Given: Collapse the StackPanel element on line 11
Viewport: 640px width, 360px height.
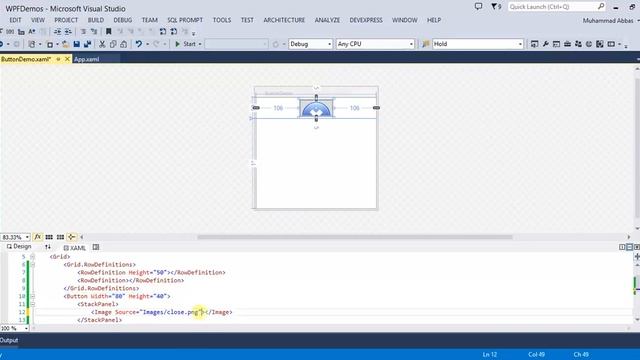Looking at the screenshot, I should [33, 304].
